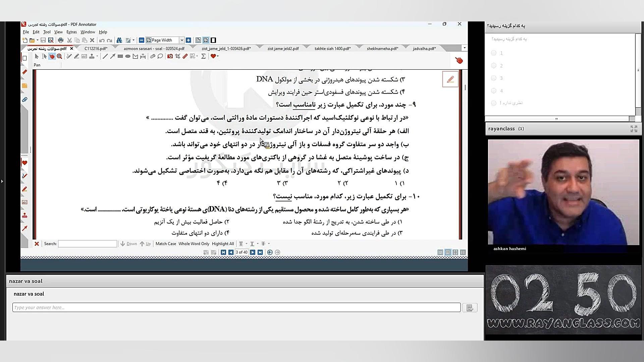
Task: Open the Edit menu
Action: click(36, 32)
